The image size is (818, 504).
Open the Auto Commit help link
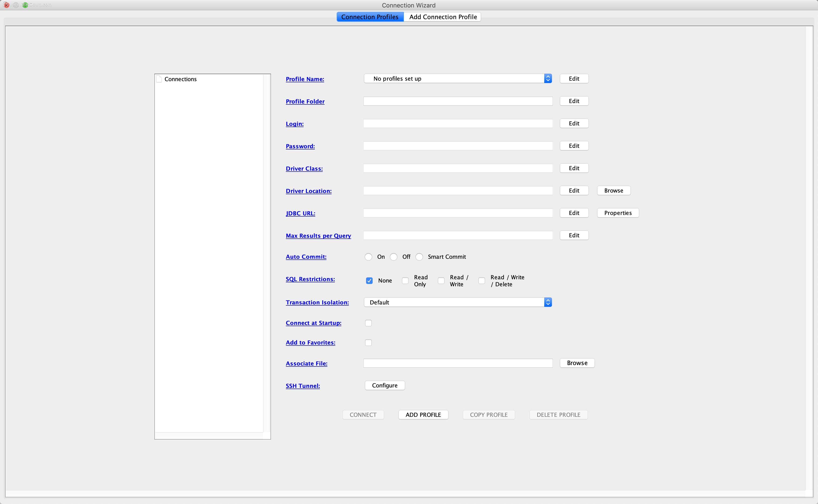[306, 257]
